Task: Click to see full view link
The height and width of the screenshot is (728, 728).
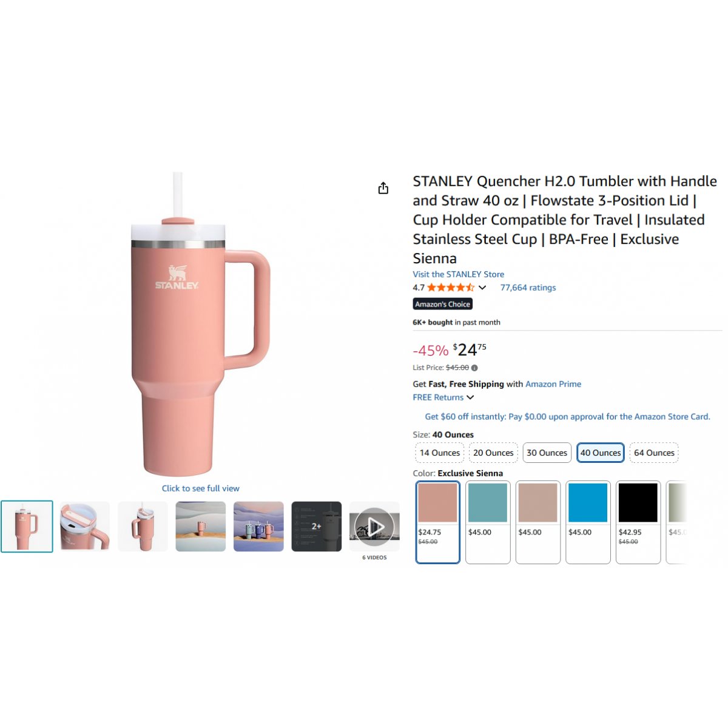Action: [x=201, y=488]
